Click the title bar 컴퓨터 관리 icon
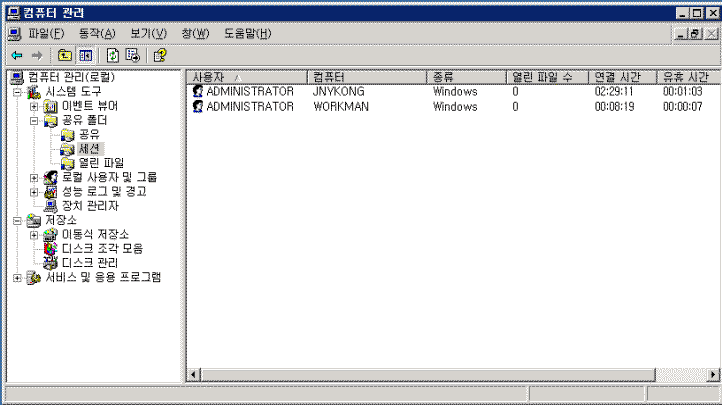This screenshot has width=722, height=405. [14, 13]
